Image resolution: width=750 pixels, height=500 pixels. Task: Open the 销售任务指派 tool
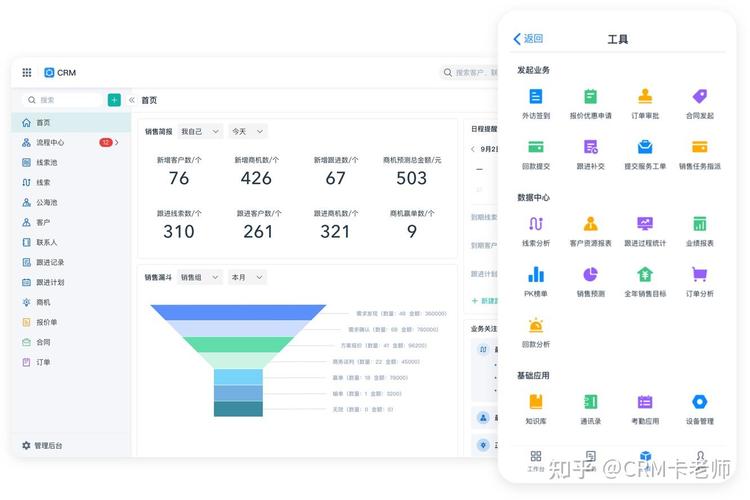pyautogui.click(x=699, y=154)
